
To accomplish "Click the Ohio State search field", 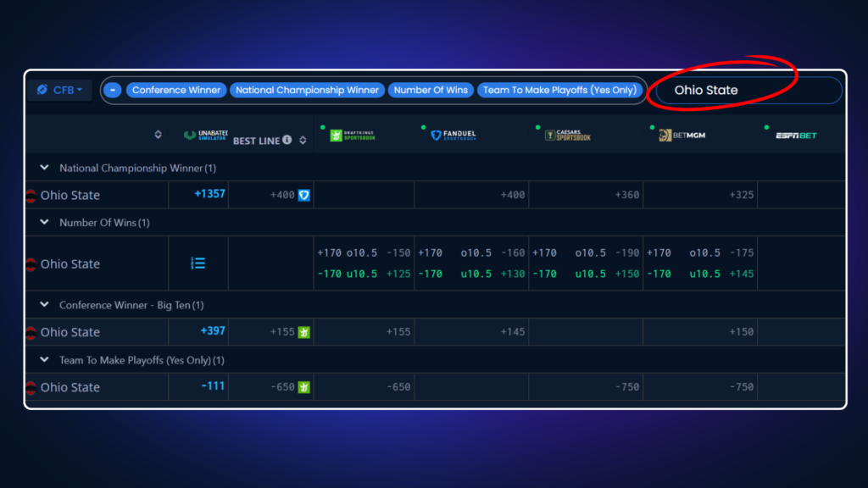I will [748, 90].
